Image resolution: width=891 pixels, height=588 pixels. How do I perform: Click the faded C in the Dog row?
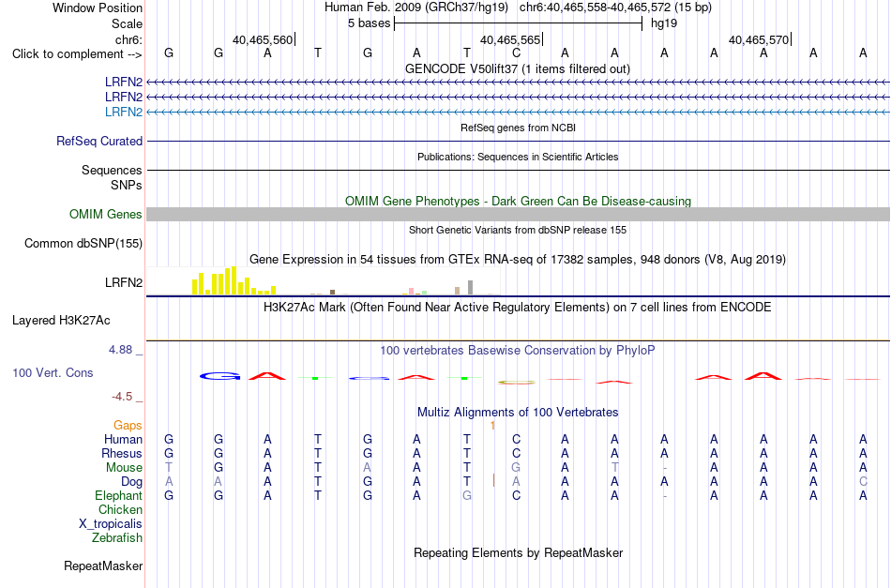coord(863,482)
